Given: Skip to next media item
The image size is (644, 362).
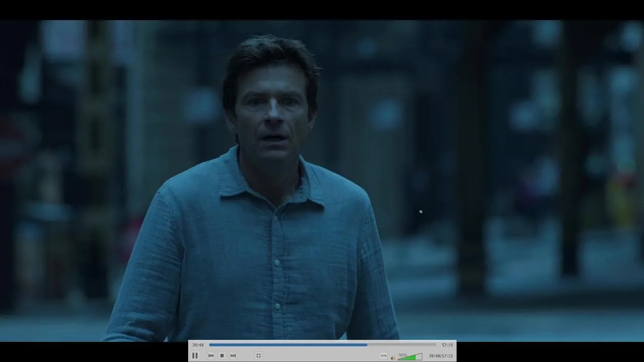Looking at the screenshot, I should pos(233,355).
